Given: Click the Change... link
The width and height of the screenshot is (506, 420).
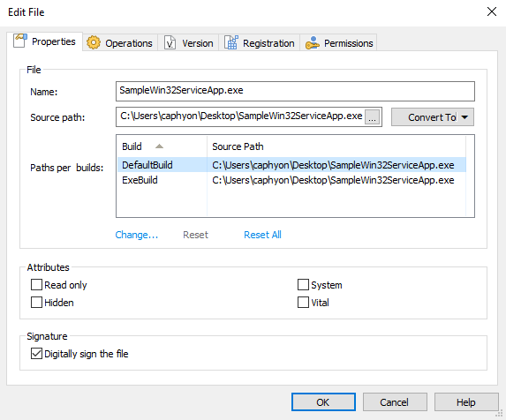Looking at the screenshot, I should [x=137, y=235].
